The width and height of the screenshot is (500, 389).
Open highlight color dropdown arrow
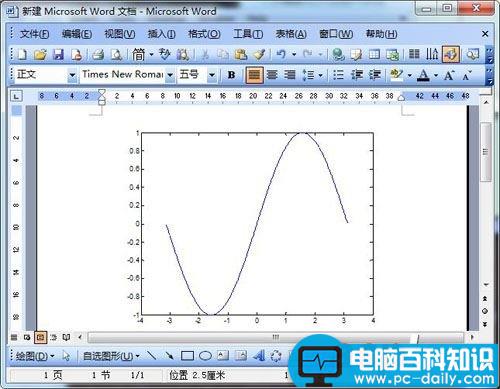click(410, 75)
